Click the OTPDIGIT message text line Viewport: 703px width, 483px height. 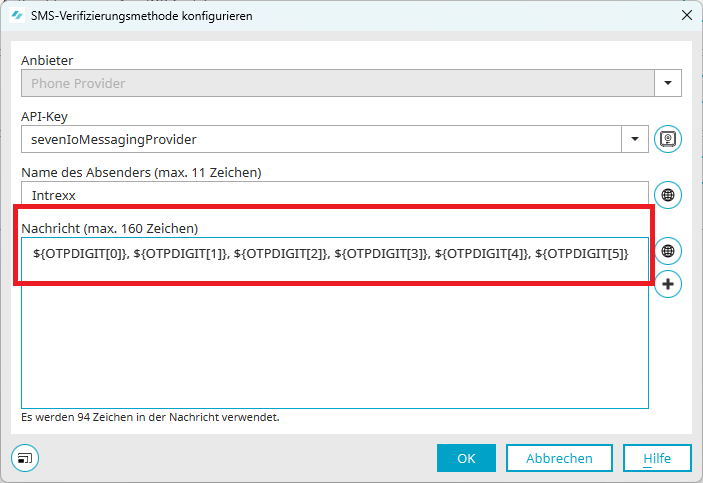(330, 253)
